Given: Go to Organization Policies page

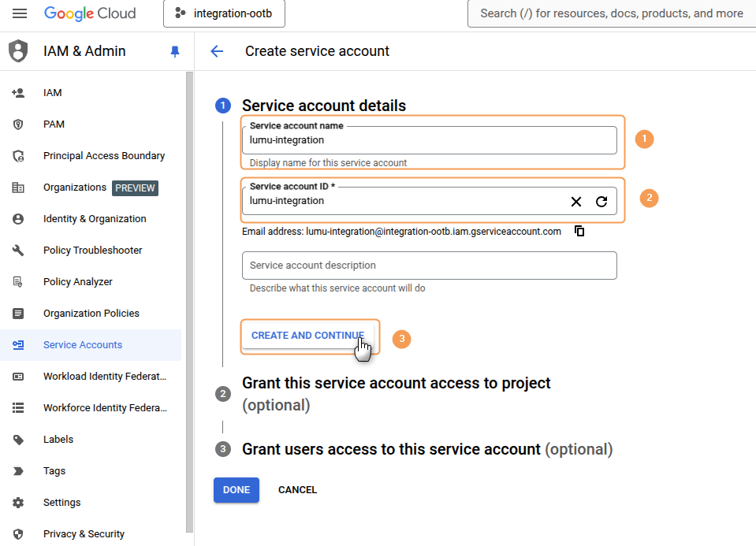Looking at the screenshot, I should click(x=91, y=314).
